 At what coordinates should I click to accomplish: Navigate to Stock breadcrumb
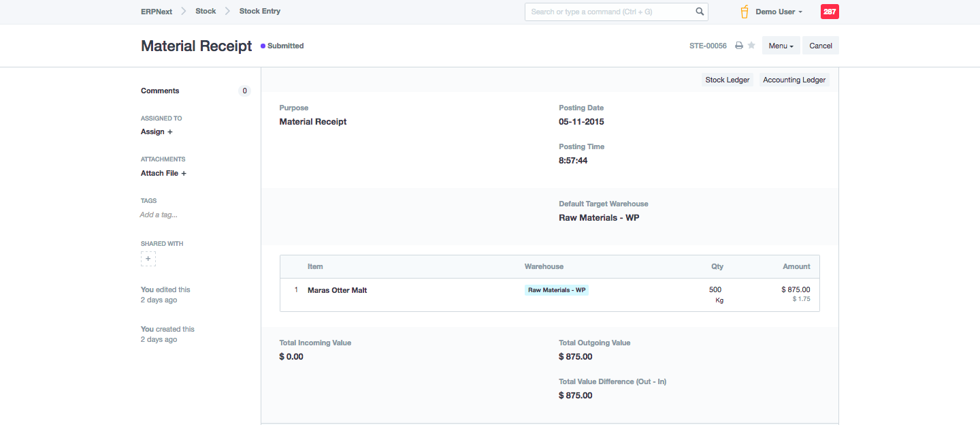pyautogui.click(x=206, y=12)
